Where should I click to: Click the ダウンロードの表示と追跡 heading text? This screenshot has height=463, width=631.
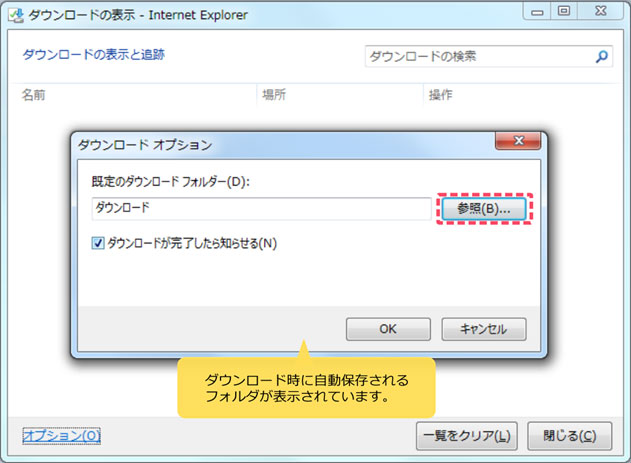pyautogui.click(x=93, y=54)
